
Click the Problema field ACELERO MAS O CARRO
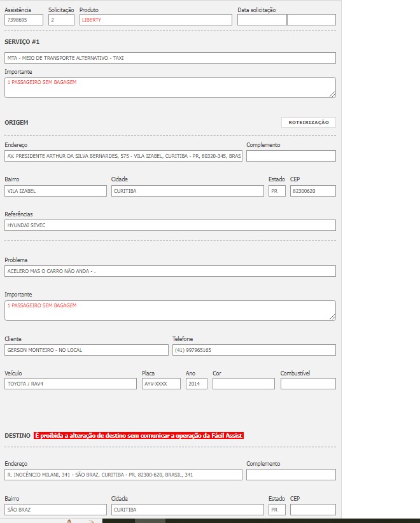point(170,271)
